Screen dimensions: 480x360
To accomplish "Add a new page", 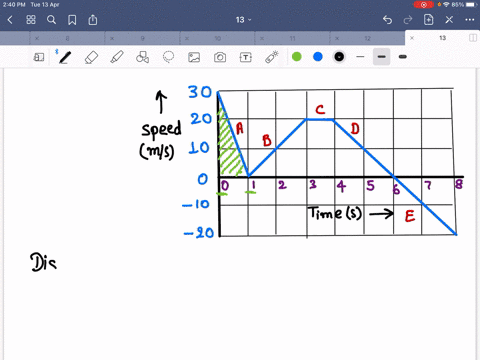I will (x=428, y=20).
